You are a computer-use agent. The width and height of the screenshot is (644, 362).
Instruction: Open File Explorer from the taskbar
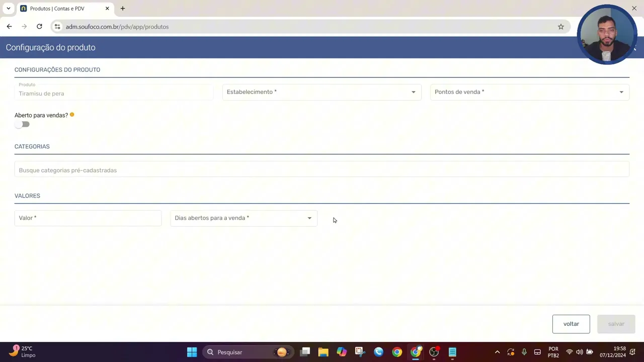click(323, 352)
